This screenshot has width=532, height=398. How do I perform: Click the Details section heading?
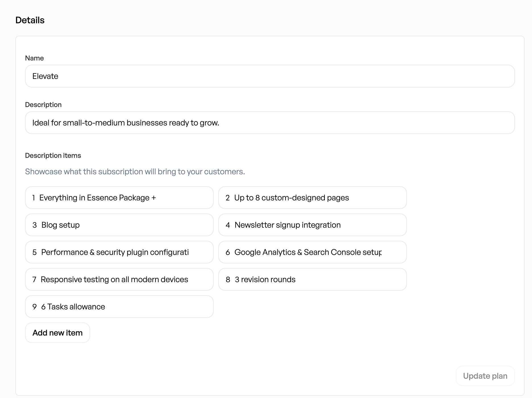coord(30,20)
